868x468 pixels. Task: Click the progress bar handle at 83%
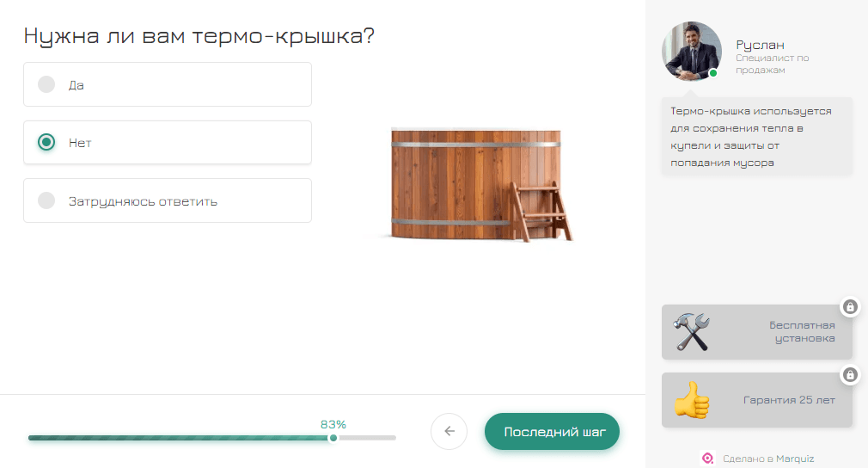pyautogui.click(x=333, y=438)
